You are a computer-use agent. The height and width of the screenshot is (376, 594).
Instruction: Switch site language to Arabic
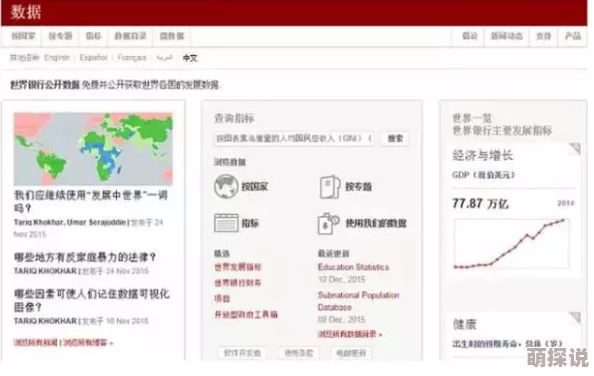164,58
